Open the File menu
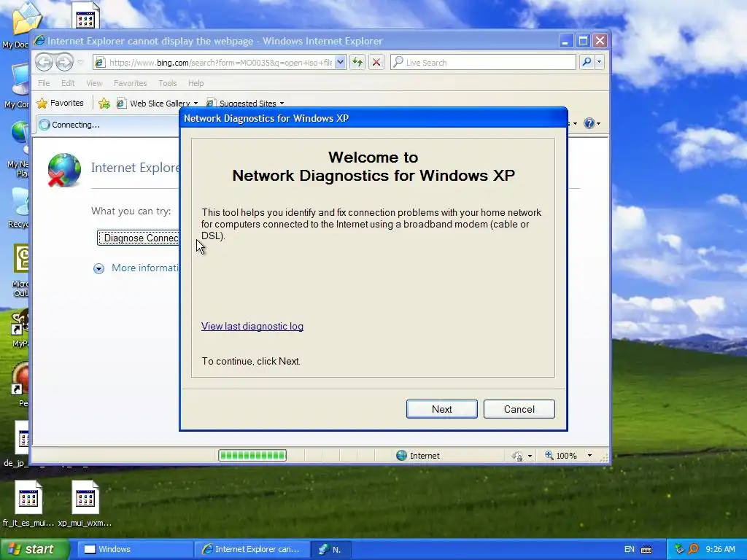 pyautogui.click(x=44, y=83)
